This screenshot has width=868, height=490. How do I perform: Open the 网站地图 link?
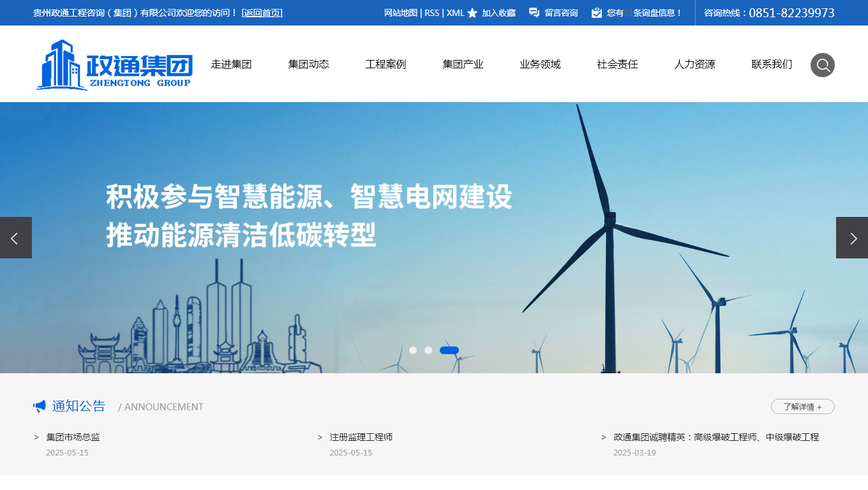[x=401, y=13]
